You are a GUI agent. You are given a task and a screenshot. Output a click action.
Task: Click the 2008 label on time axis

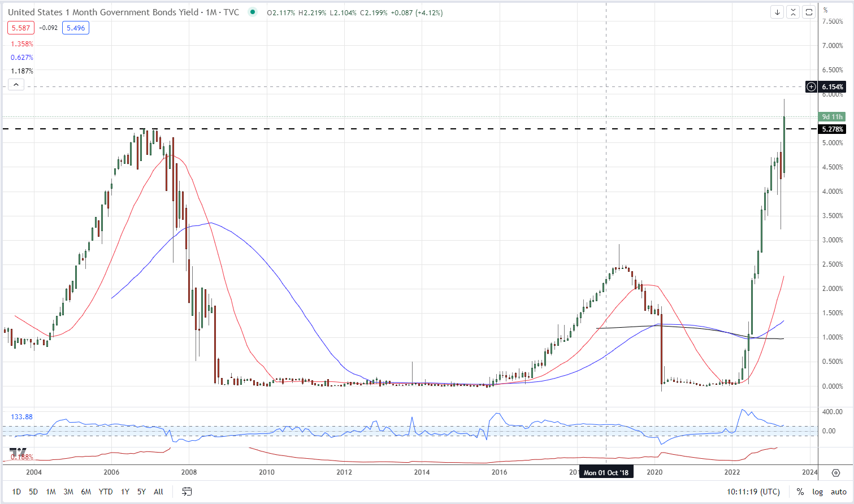pos(189,472)
